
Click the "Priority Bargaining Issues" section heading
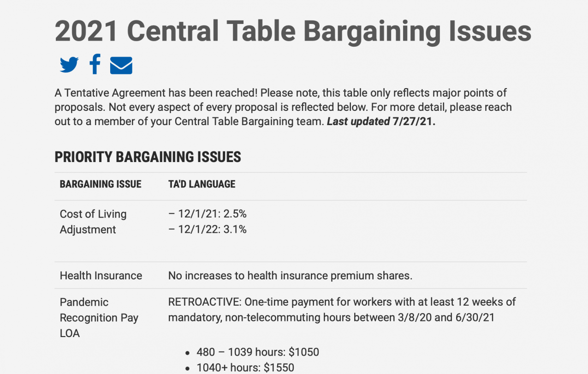[x=148, y=157]
